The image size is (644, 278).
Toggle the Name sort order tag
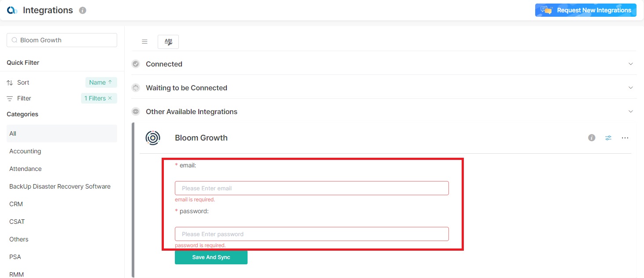point(101,82)
